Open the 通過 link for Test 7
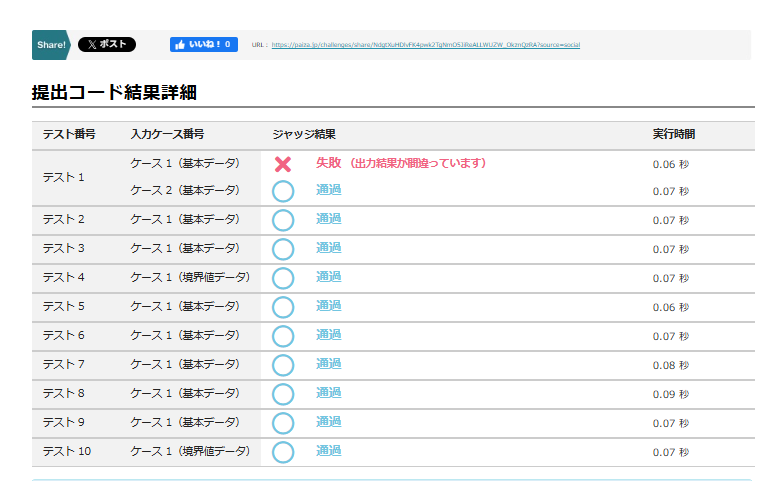This screenshot has height=481, width=763. 329,364
